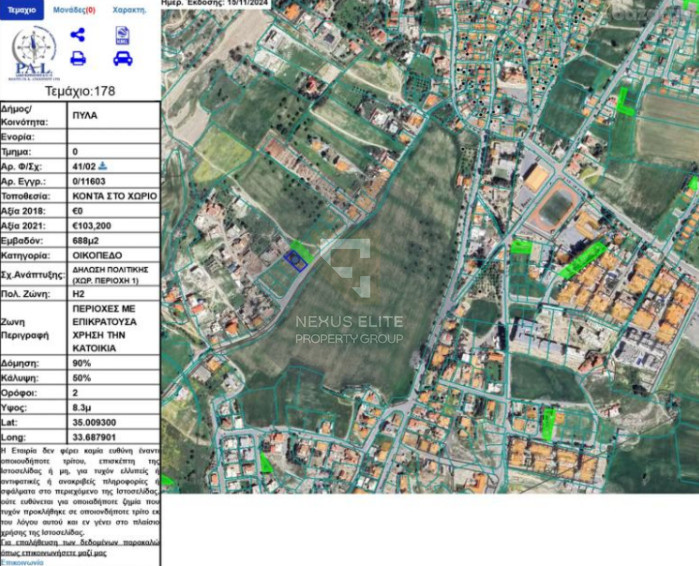Click the sports stadium track on the map
Screen dimensions: 699x566
(x=556, y=208)
